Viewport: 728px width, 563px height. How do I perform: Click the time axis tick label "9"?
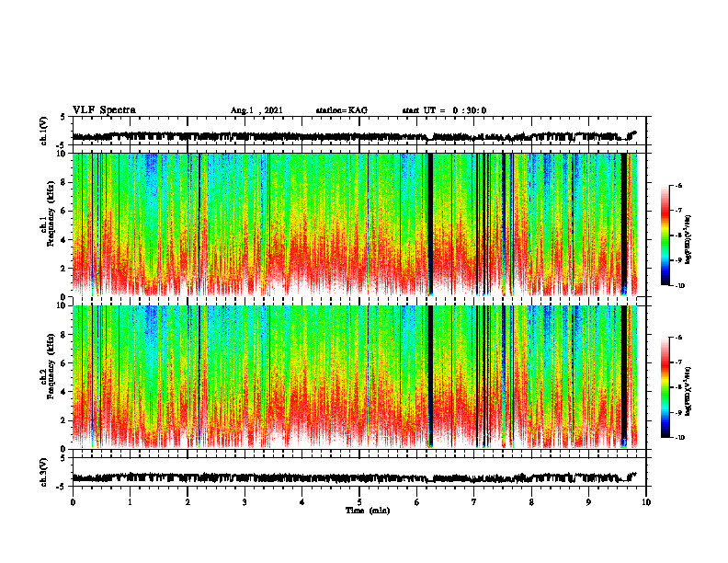tap(588, 502)
